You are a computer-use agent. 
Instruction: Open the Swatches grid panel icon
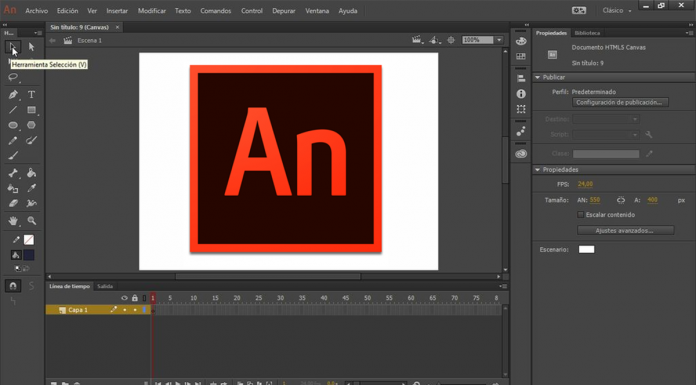tap(521, 56)
